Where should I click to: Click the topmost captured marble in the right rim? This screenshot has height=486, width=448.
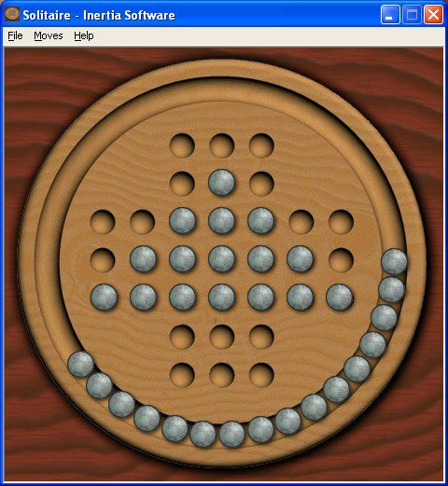(x=394, y=261)
